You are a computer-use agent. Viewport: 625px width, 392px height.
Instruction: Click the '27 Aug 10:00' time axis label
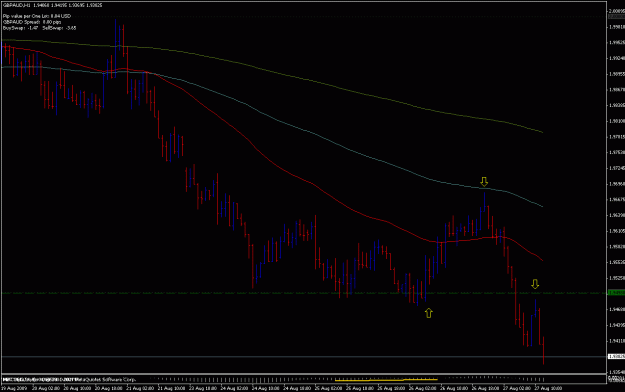tap(548, 388)
